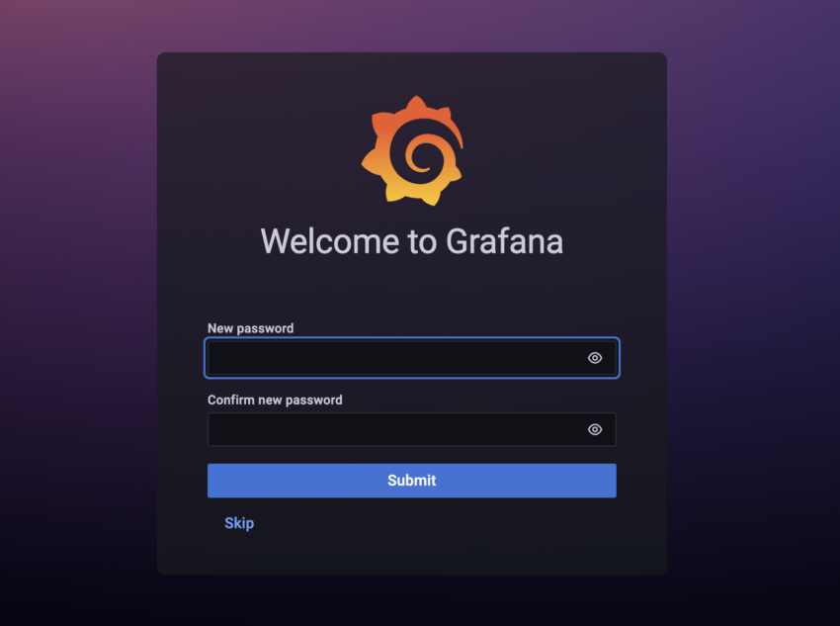This screenshot has width=840, height=626.
Task: Click the dark background beneath the card
Action: point(411,600)
